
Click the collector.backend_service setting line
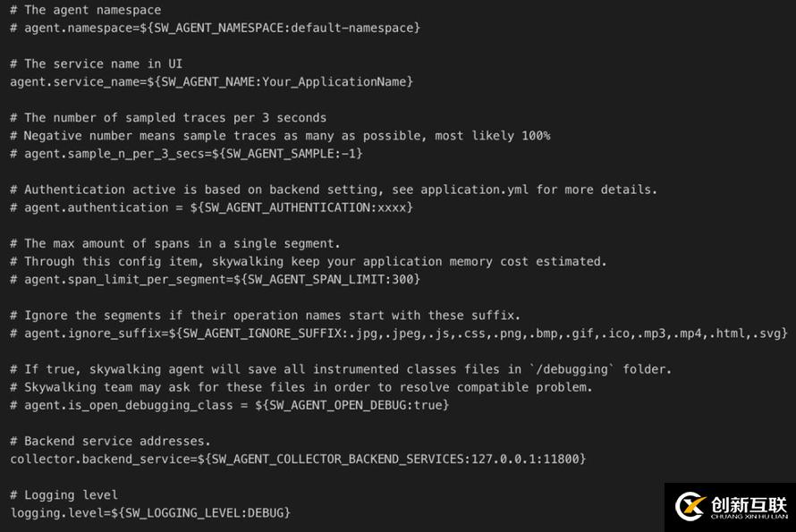(298, 459)
